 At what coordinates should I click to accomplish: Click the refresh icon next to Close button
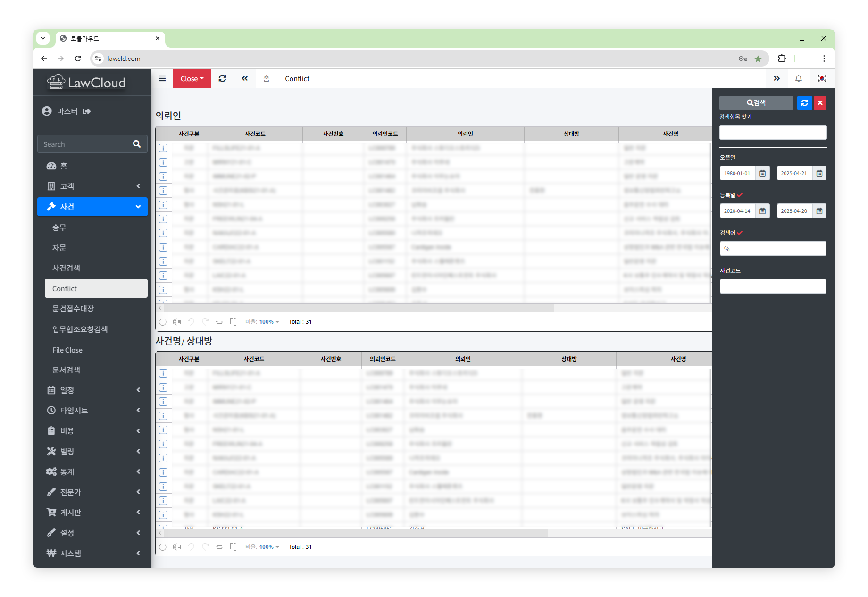point(222,78)
